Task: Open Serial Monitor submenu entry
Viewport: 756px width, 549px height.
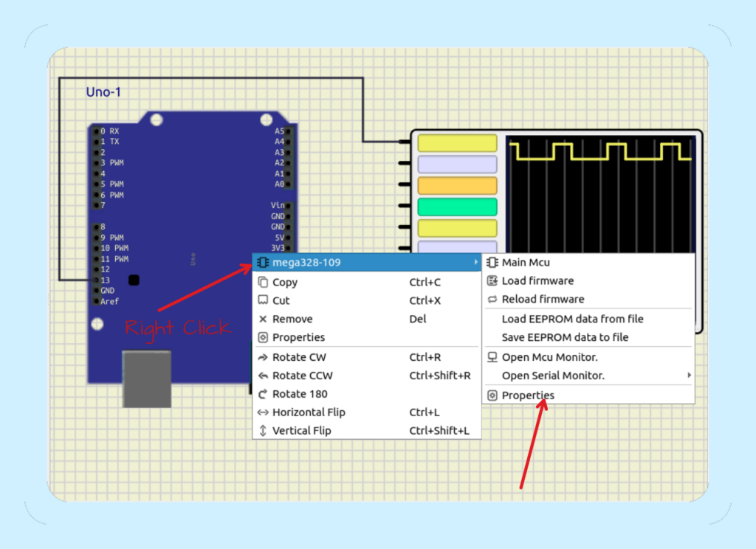Action: [588, 376]
